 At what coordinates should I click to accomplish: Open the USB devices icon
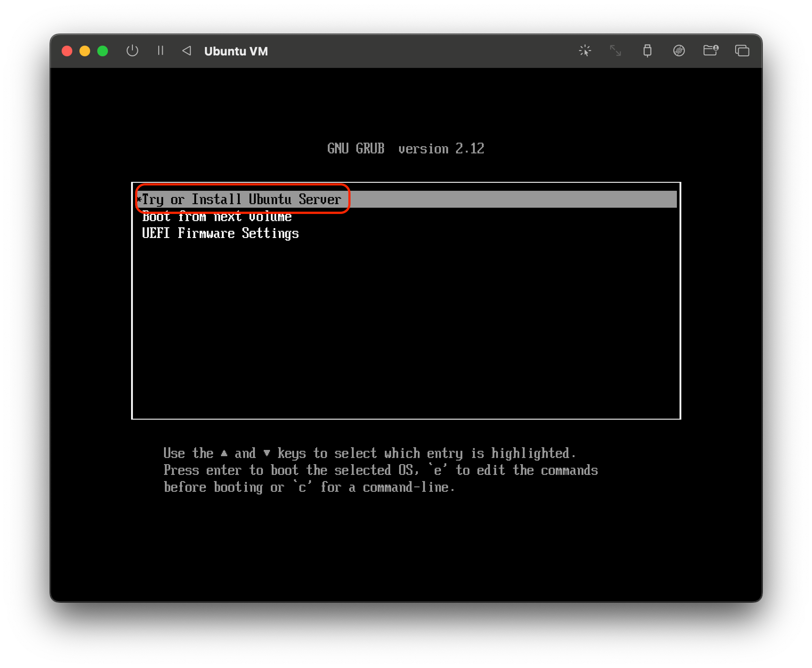point(647,51)
